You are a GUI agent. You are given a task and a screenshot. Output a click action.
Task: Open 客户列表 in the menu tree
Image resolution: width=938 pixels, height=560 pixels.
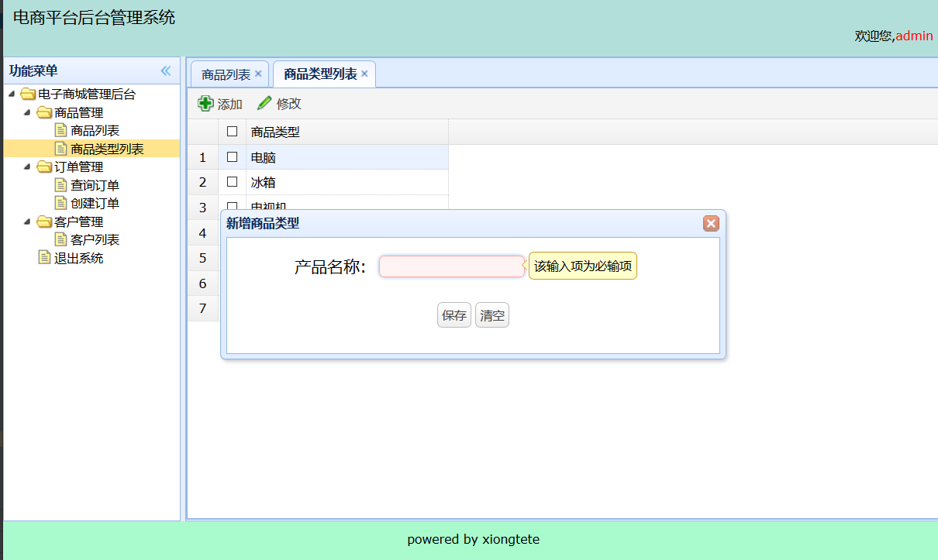[x=95, y=240]
